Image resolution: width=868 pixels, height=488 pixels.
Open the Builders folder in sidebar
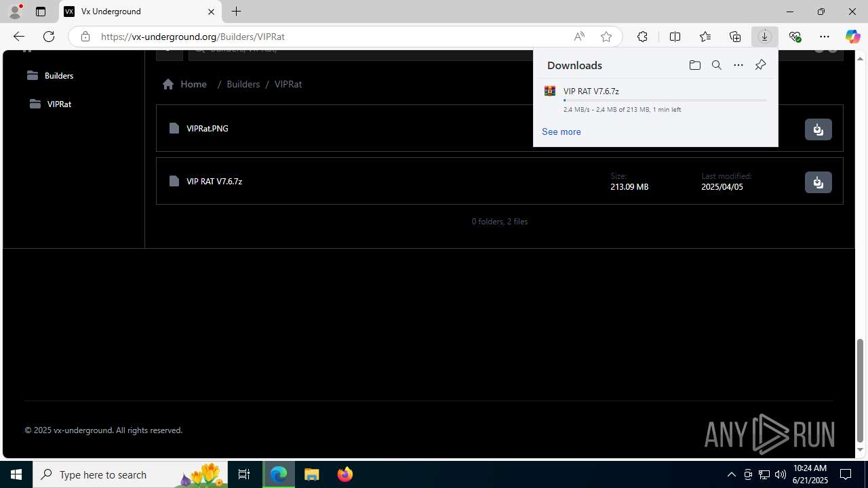point(50,75)
